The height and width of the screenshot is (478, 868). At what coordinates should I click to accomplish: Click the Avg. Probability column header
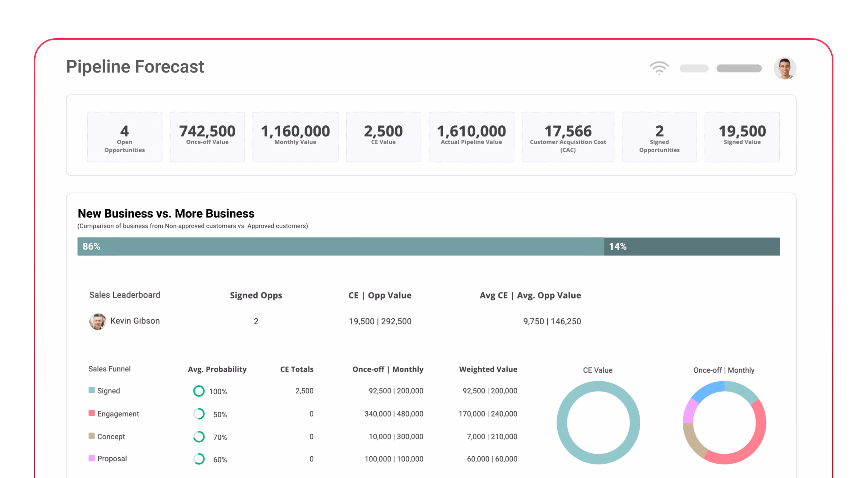pyautogui.click(x=217, y=370)
